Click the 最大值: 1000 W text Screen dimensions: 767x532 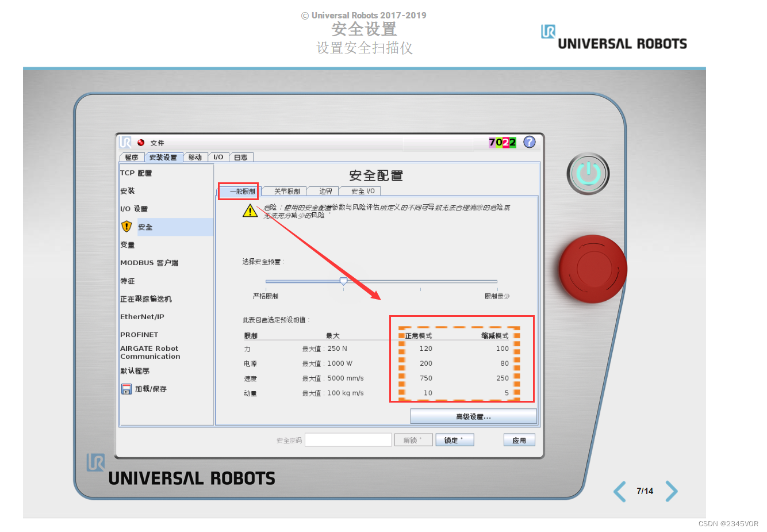coord(327,363)
